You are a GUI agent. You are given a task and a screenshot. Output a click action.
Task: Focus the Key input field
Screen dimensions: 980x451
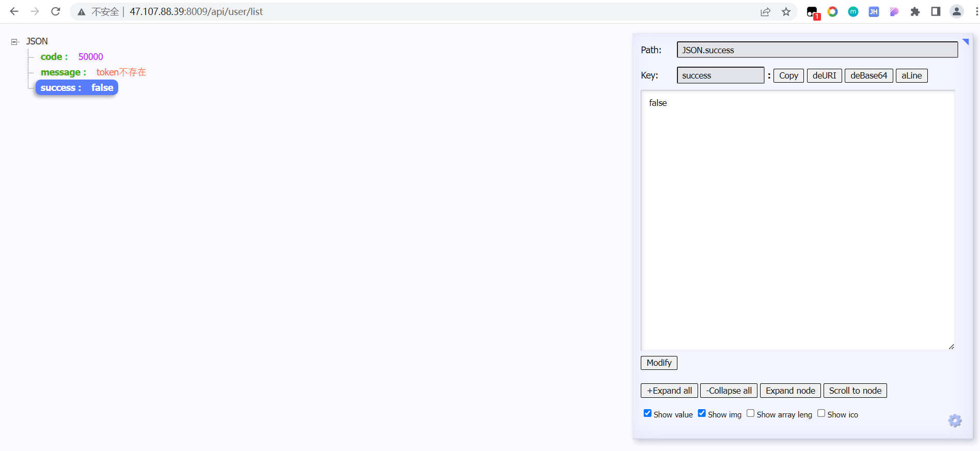click(720, 75)
